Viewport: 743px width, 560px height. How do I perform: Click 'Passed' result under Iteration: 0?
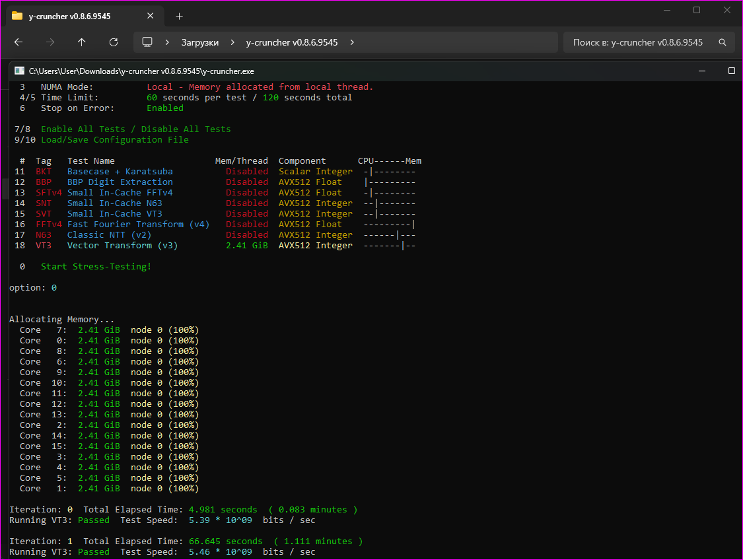tap(93, 520)
